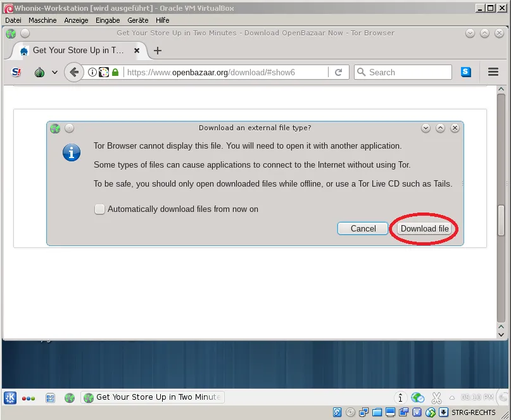
Task: Go back with the back arrow button
Action: (74, 72)
